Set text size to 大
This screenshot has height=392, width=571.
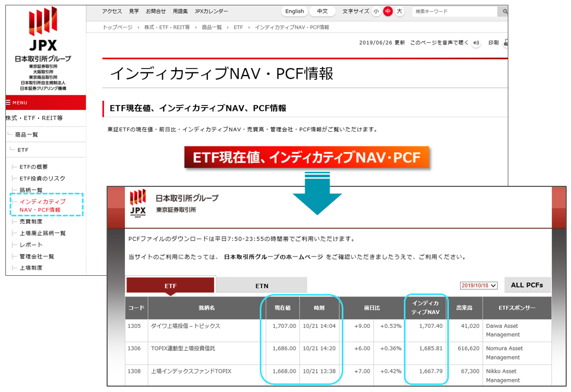(400, 11)
